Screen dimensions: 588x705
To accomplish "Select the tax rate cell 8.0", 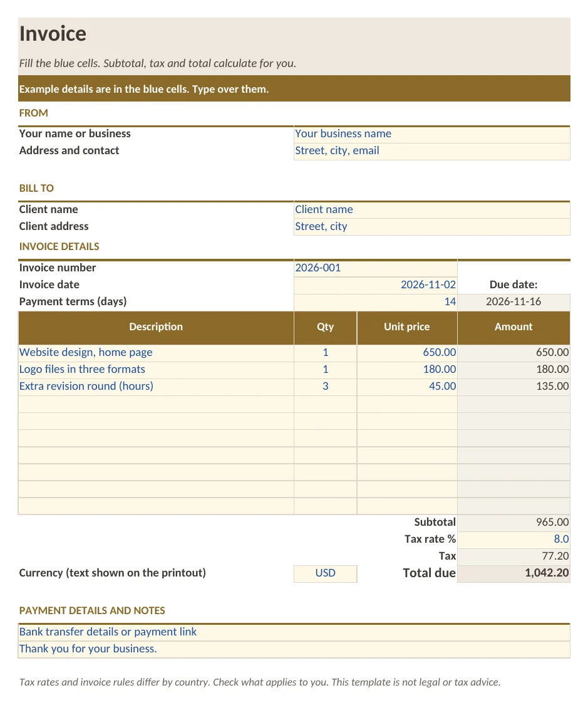I will pyautogui.click(x=513, y=540).
